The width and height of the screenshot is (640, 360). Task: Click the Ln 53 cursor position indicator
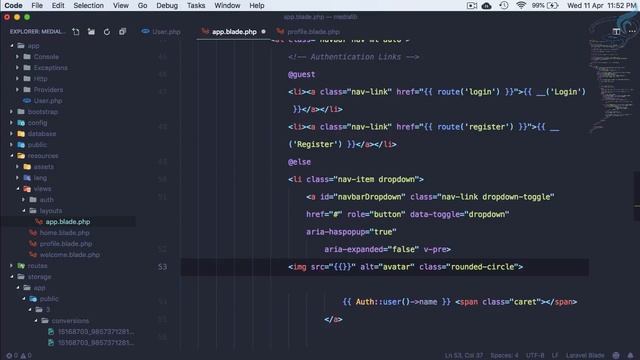(x=464, y=356)
